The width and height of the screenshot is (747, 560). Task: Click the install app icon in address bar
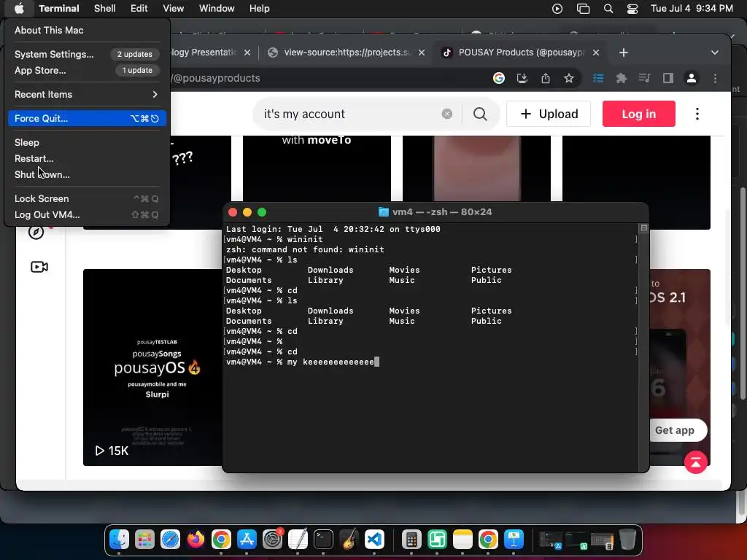point(522,78)
